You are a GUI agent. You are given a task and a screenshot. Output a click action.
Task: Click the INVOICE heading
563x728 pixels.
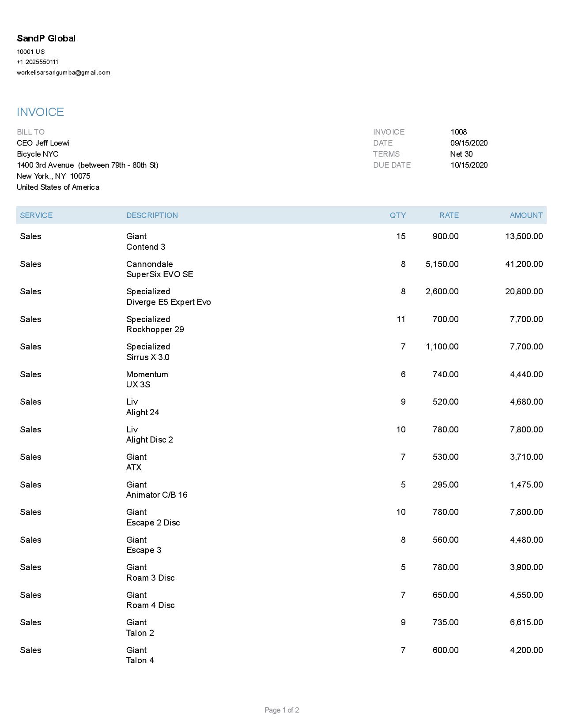pyautogui.click(x=40, y=112)
